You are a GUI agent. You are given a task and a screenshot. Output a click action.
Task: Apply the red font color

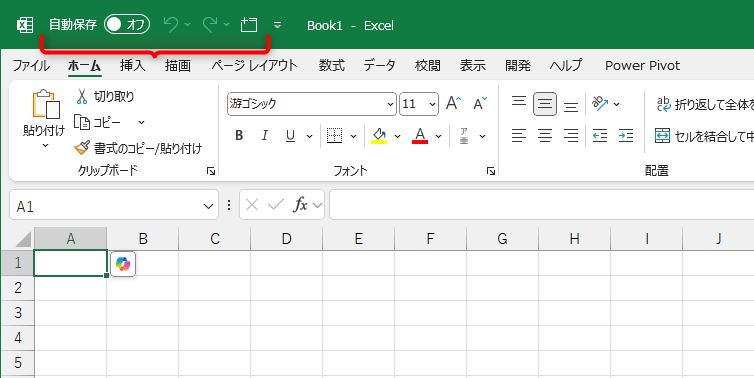[420, 136]
